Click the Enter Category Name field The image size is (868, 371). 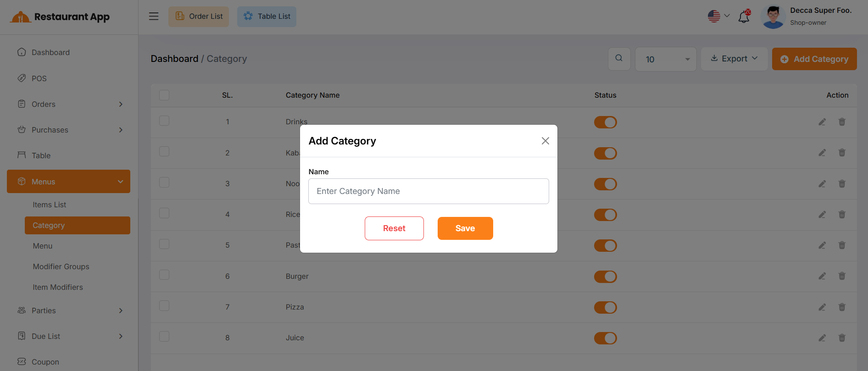428,191
